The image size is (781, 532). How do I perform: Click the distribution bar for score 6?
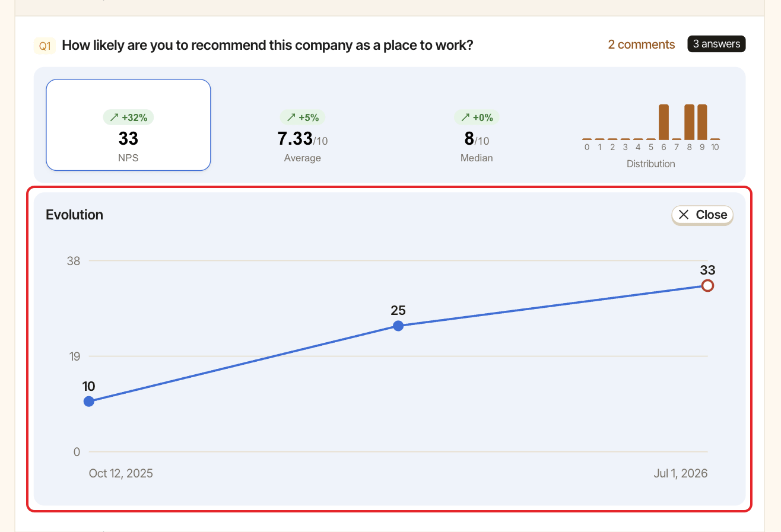click(663, 122)
